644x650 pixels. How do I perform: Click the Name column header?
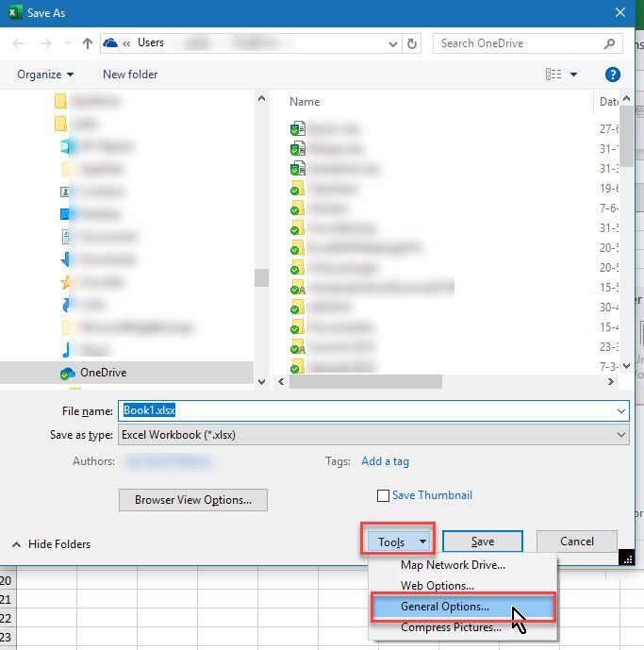coord(305,102)
